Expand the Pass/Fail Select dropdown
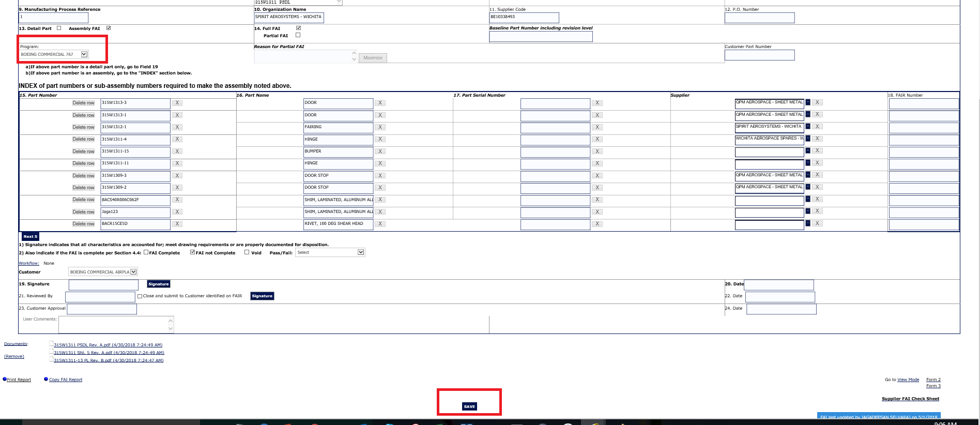The width and height of the screenshot is (980, 425). tap(361, 252)
